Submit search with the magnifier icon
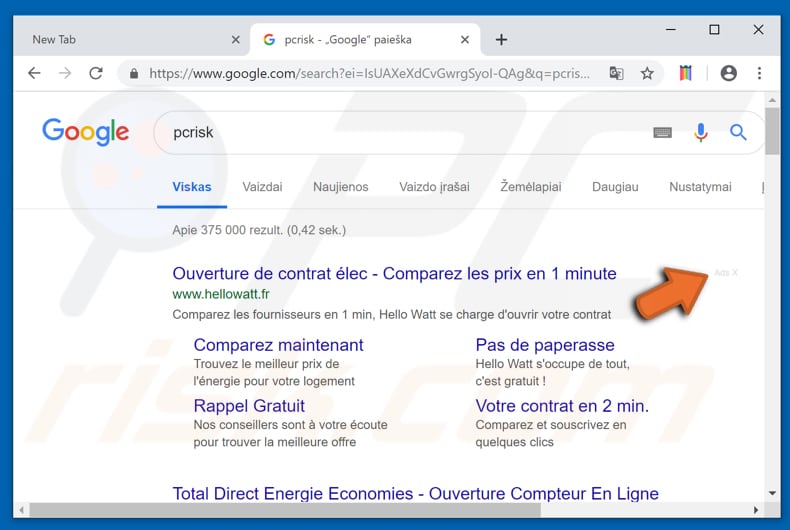The height and width of the screenshot is (530, 790). (x=738, y=132)
